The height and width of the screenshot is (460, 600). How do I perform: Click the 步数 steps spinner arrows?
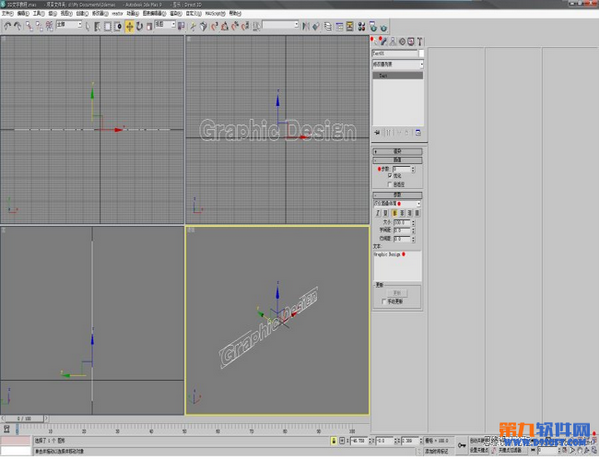(x=413, y=169)
